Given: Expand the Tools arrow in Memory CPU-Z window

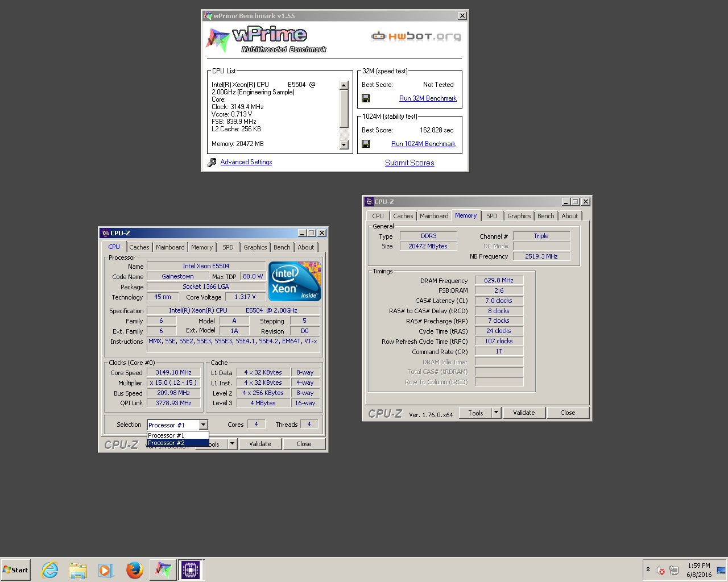Looking at the screenshot, I should tap(496, 413).
